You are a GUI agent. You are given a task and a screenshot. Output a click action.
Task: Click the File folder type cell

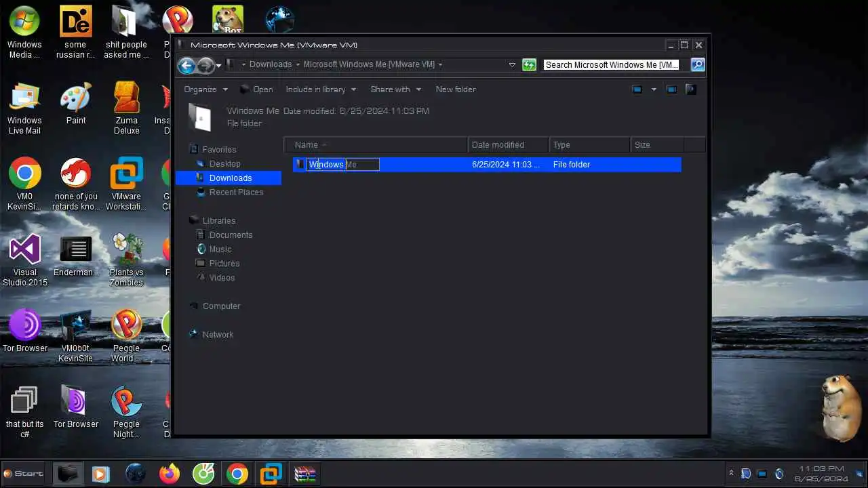(572, 164)
